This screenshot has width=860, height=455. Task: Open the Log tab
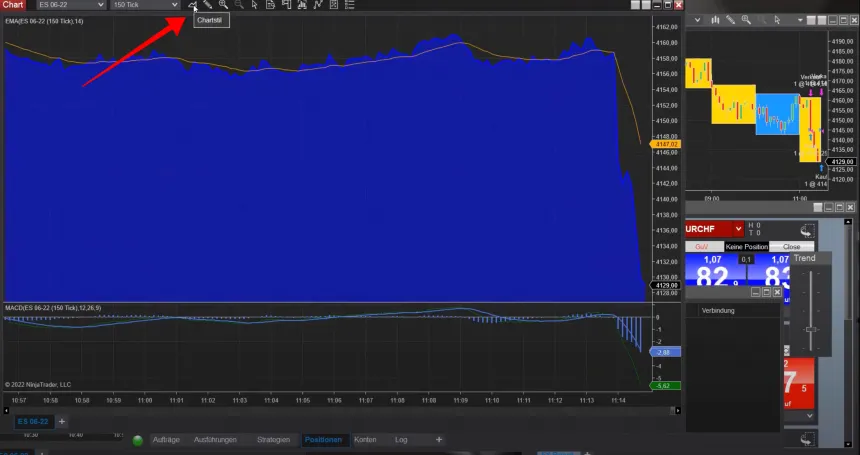pyautogui.click(x=401, y=440)
